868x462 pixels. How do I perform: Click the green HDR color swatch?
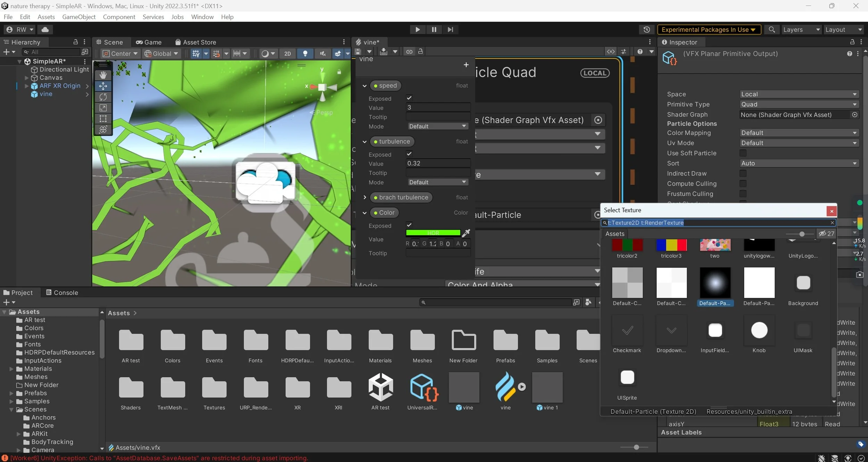coord(433,233)
